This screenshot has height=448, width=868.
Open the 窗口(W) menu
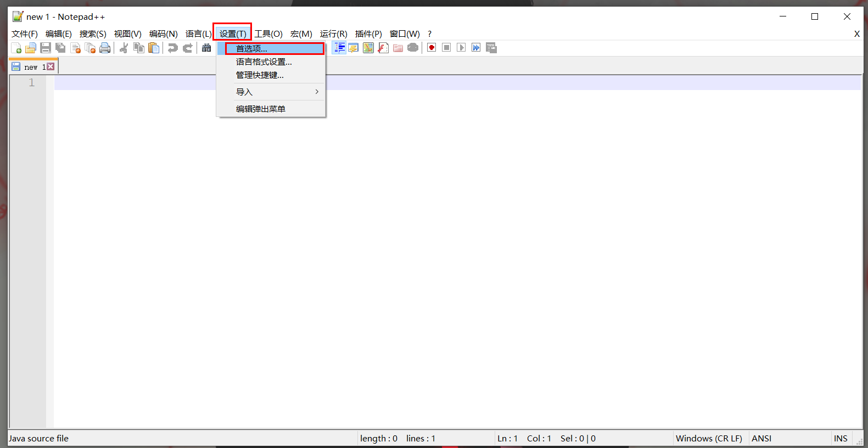pyautogui.click(x=405, y=34)
